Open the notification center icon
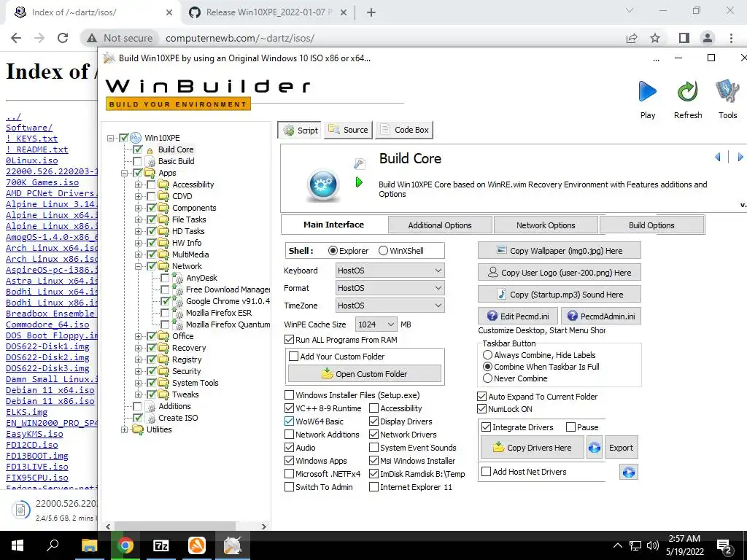747x560 pixels. (724, 546)
